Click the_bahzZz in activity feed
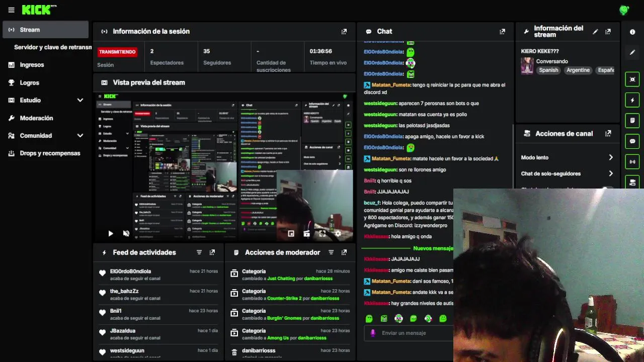 click(x=124, y=291)
